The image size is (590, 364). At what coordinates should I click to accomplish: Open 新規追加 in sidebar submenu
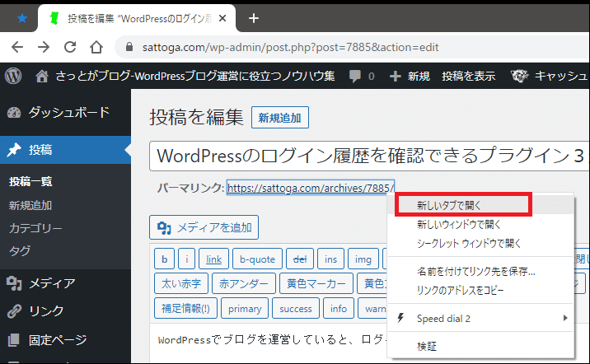coord(30,205)
